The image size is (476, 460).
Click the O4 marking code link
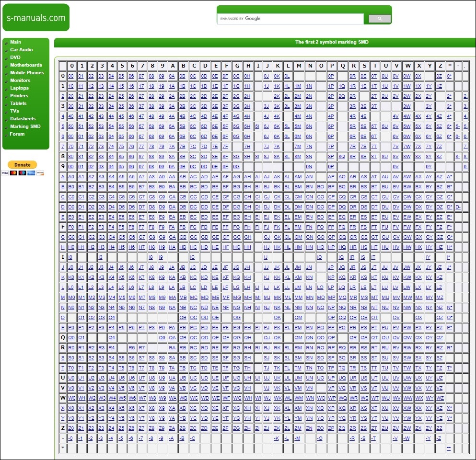tap(112, 317)
